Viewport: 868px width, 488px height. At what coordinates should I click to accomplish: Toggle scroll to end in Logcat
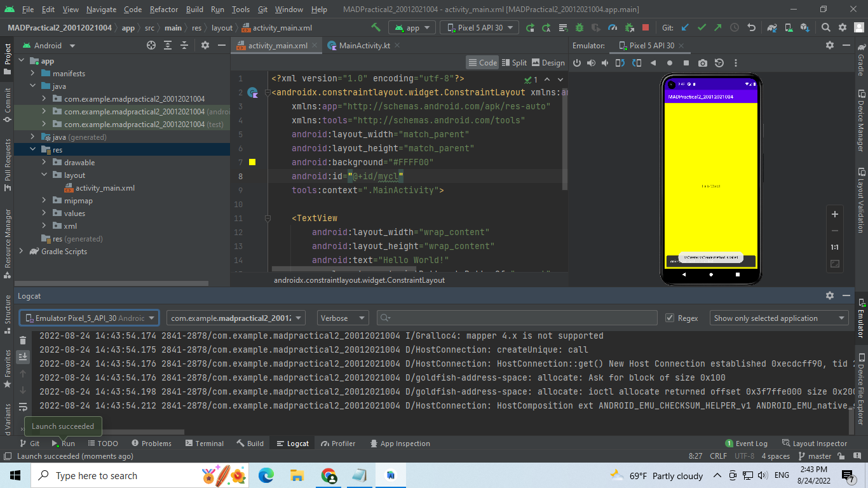click(x=23, y=357)
